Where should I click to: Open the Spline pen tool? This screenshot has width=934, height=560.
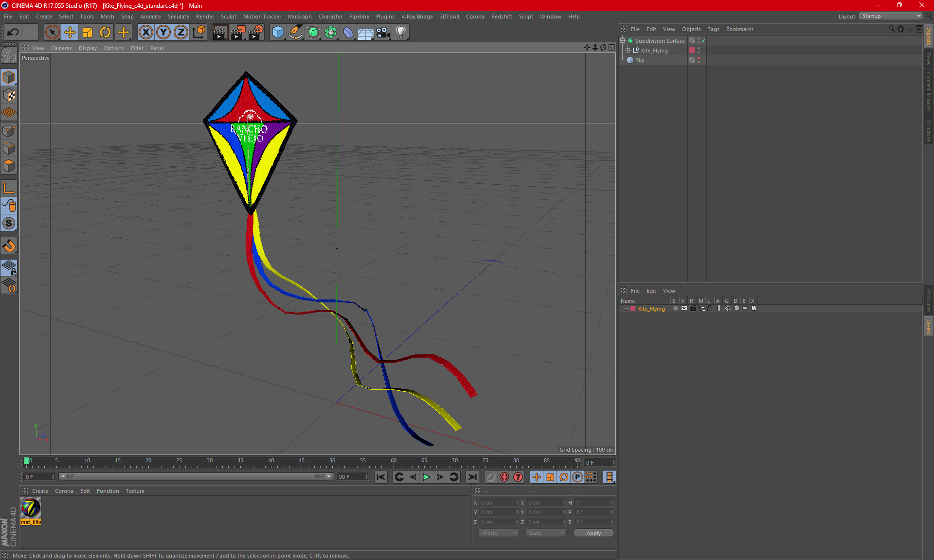[x=295, y=33]
